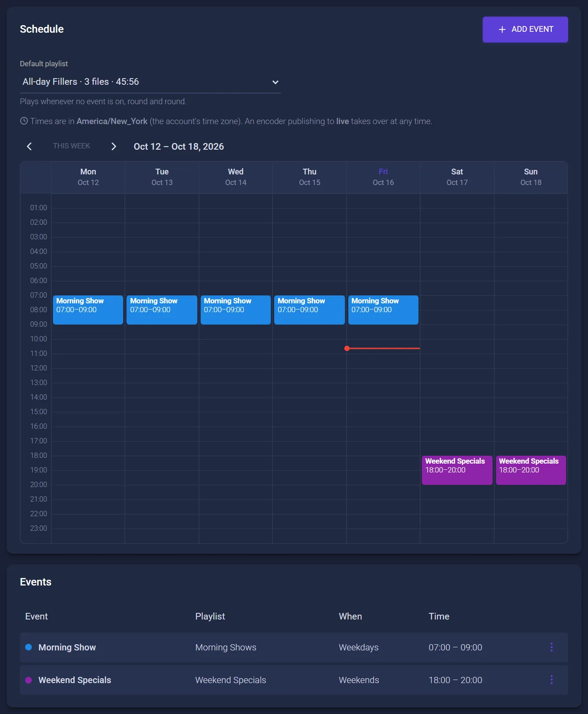Viewport: 588px width, 714px height.
Task: Click the clock icon beside time zone note
Action: 24,121
